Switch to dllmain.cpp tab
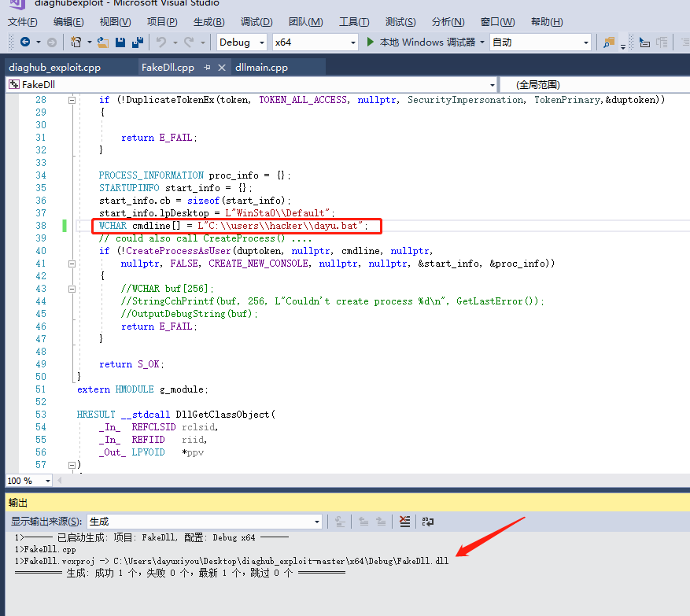This screenshot has height=616, width=690. point(262,68)
